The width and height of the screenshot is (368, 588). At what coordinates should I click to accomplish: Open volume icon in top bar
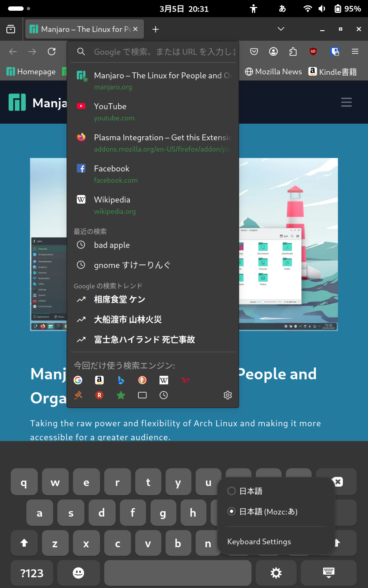322,9
